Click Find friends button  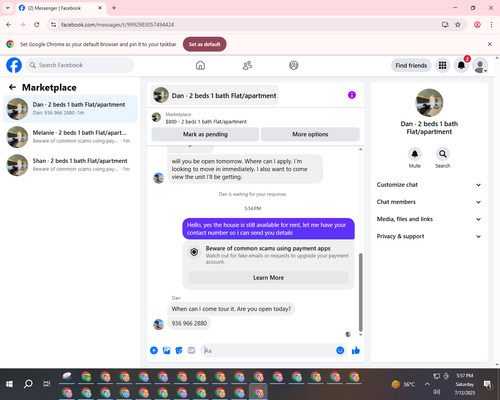point(411,65)
